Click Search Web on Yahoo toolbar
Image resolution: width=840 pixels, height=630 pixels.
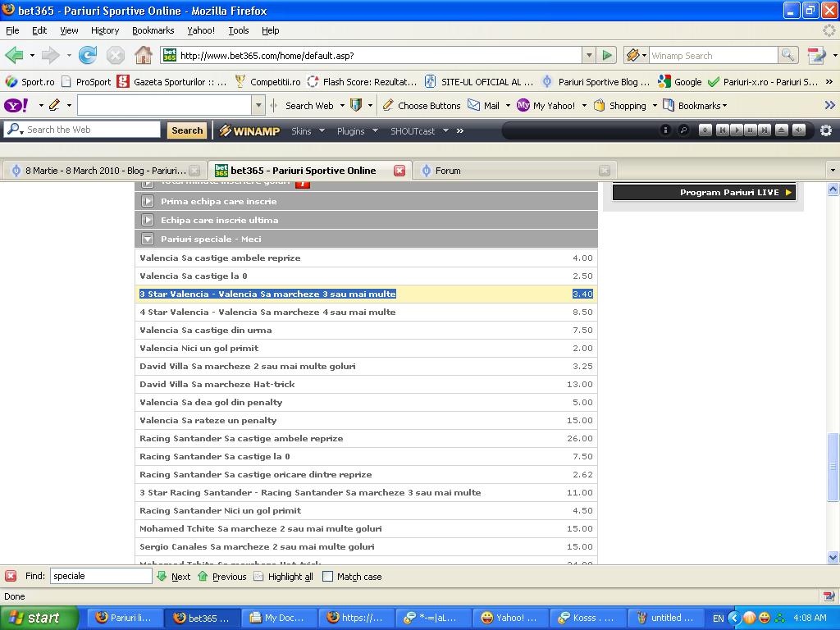click(x=309, y=106)
